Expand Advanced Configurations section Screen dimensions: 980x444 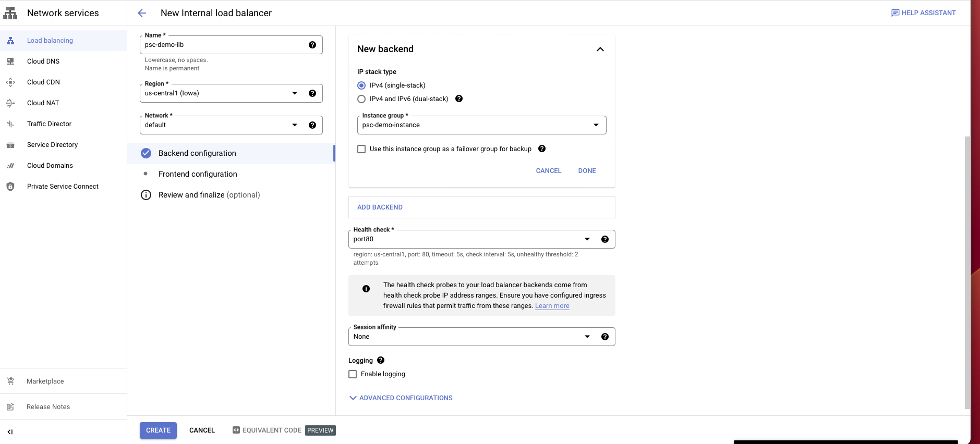pyautogui.click(x=401, y=398)
